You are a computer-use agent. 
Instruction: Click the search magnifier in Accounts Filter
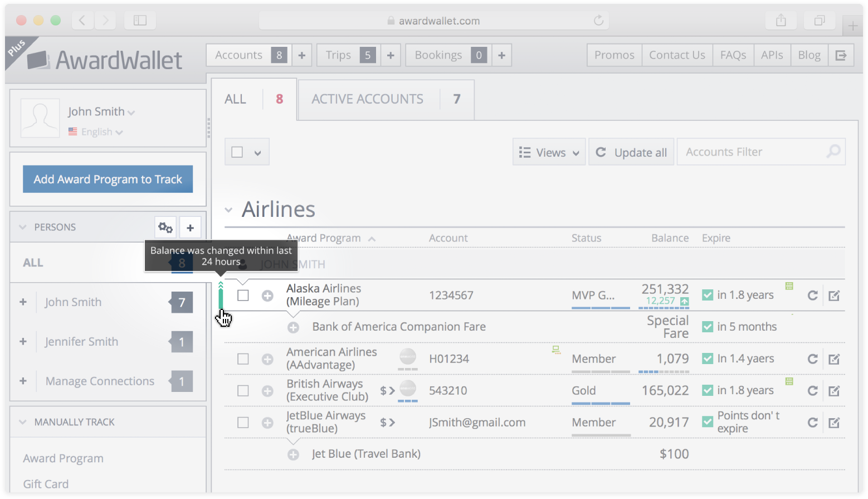point(833,152)
